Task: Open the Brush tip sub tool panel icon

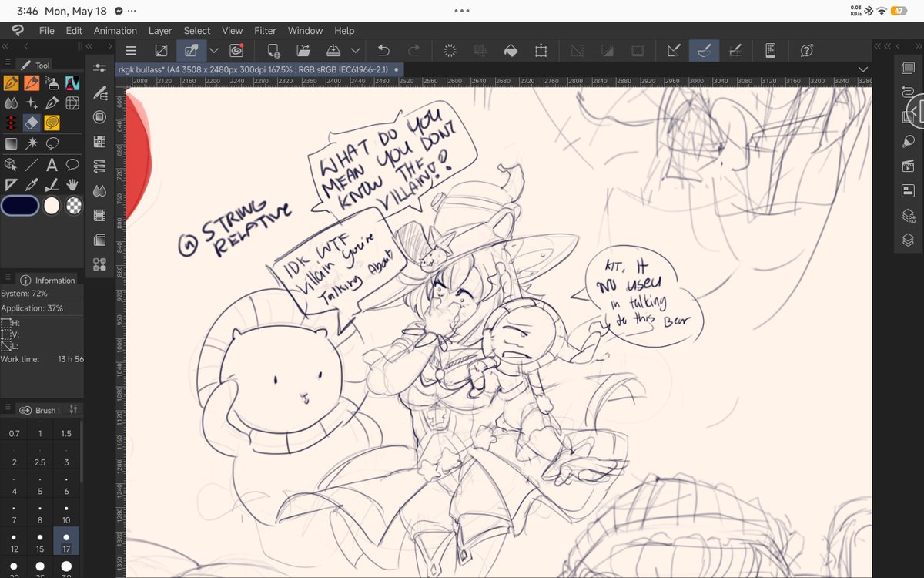Action: coord(99,93)
